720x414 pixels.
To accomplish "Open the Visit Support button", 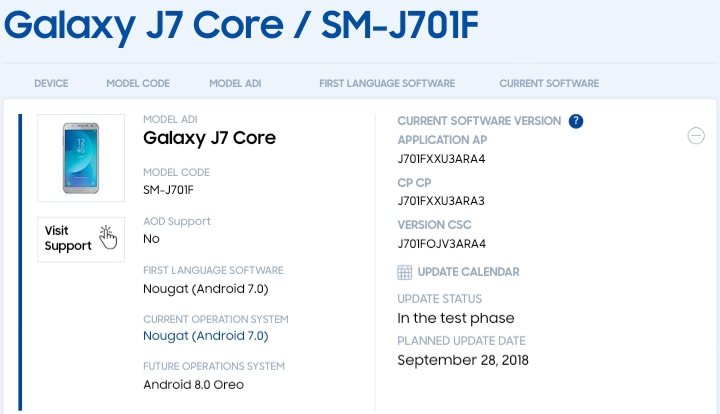I will click(x=81, y=240).
